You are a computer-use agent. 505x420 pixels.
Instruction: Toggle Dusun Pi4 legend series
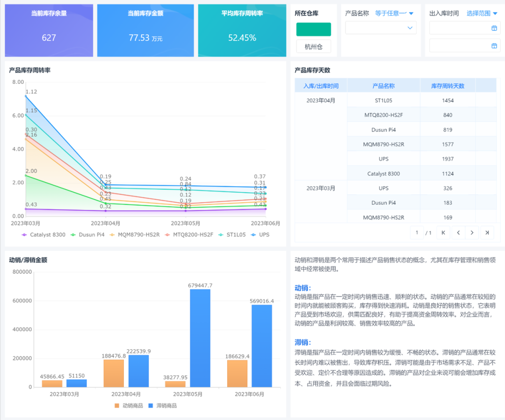(x=87, y=235)
